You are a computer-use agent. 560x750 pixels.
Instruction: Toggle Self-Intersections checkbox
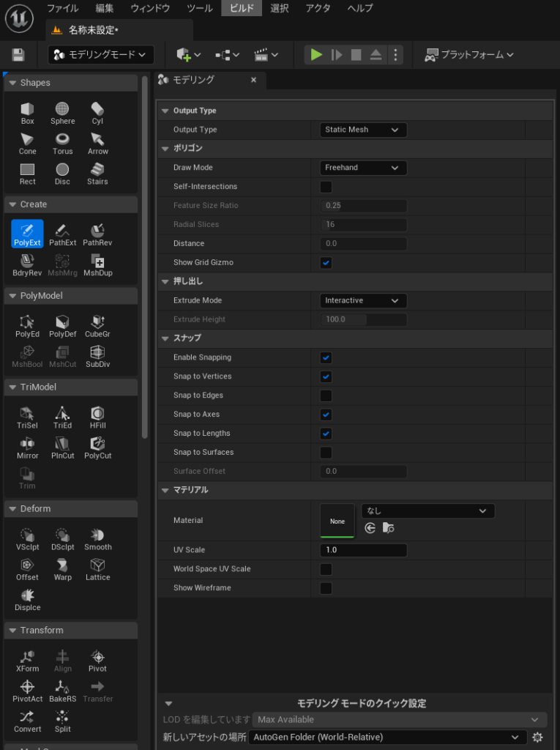click(326, 187)
